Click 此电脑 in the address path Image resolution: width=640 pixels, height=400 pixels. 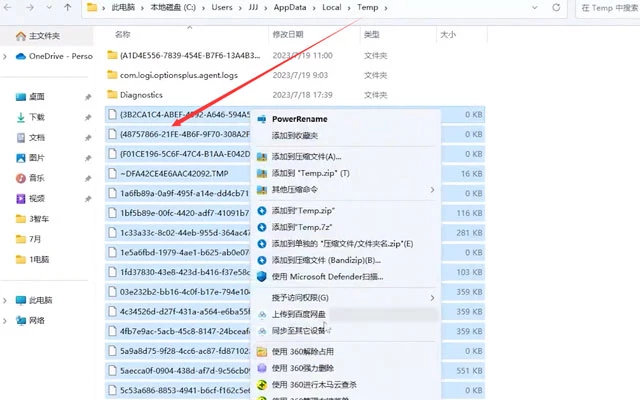pos(123,7)
